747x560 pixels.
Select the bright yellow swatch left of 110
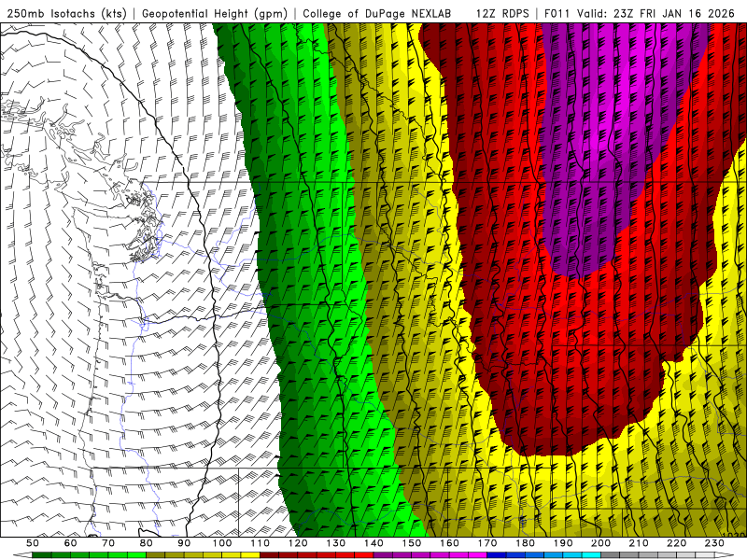pos(250,555)
